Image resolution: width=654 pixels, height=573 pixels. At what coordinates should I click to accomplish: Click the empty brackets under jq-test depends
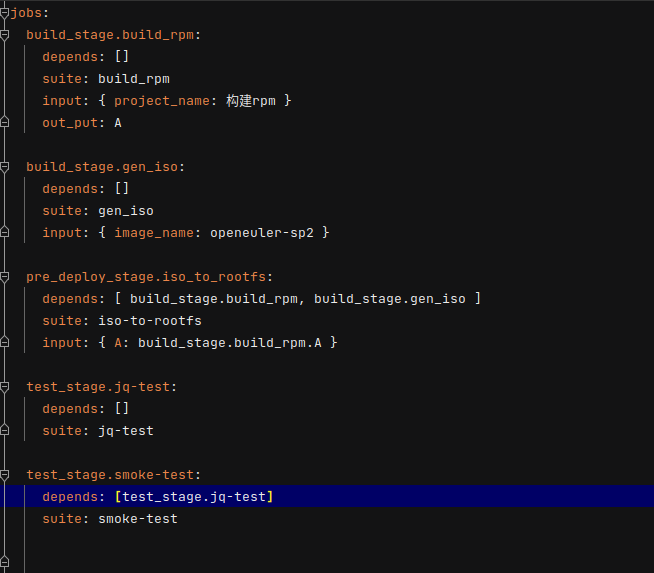coord(122,409)
